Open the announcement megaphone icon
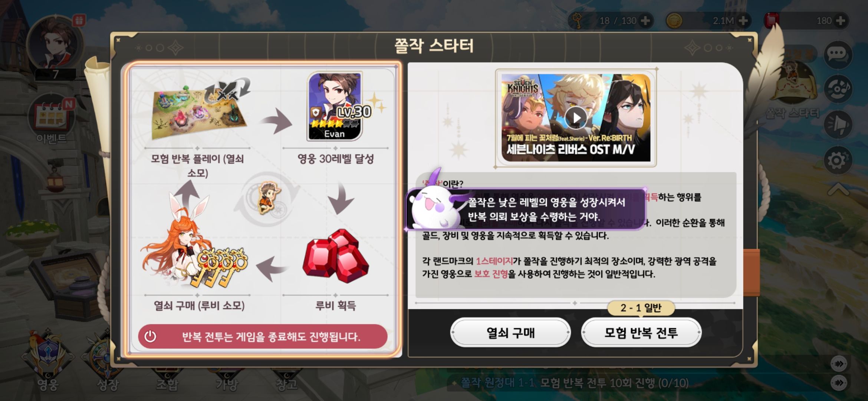This screenshot has width=868, height=401. [838, 124]
